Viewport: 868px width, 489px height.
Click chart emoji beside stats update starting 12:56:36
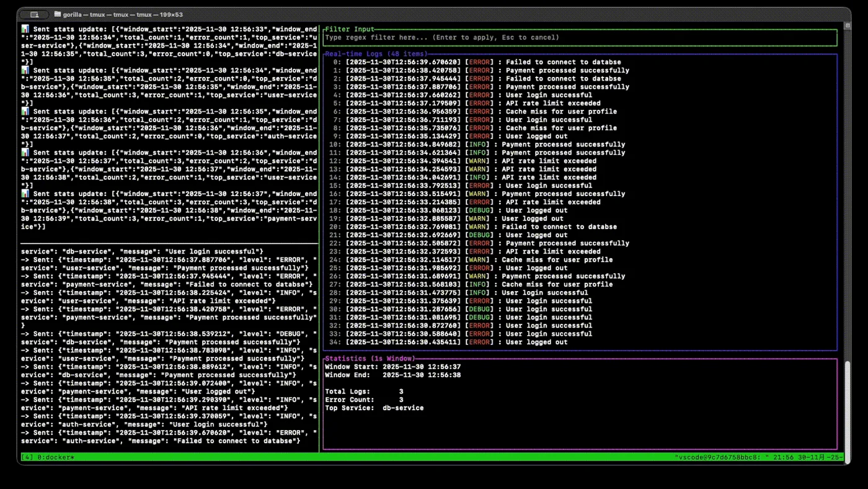tap(25, 153)
